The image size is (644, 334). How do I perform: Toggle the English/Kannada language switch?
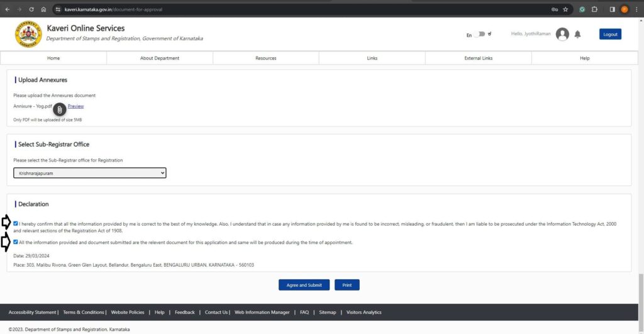tap(480, 35)
